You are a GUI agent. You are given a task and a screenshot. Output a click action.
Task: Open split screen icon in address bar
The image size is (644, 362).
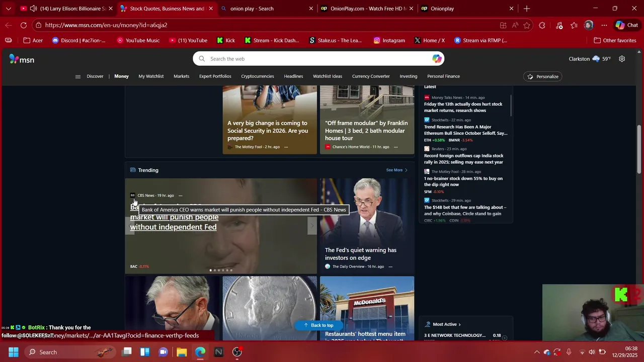point(503,25)
